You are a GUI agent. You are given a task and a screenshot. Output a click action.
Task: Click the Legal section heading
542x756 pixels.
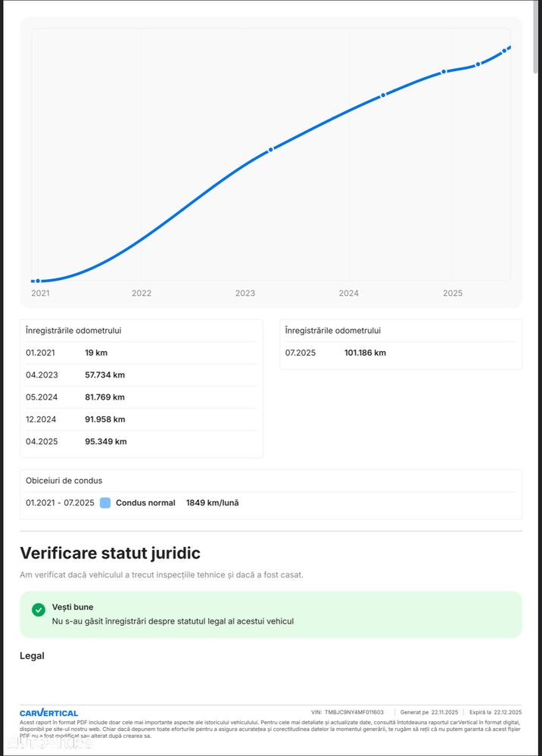click(x=32, y=655)
